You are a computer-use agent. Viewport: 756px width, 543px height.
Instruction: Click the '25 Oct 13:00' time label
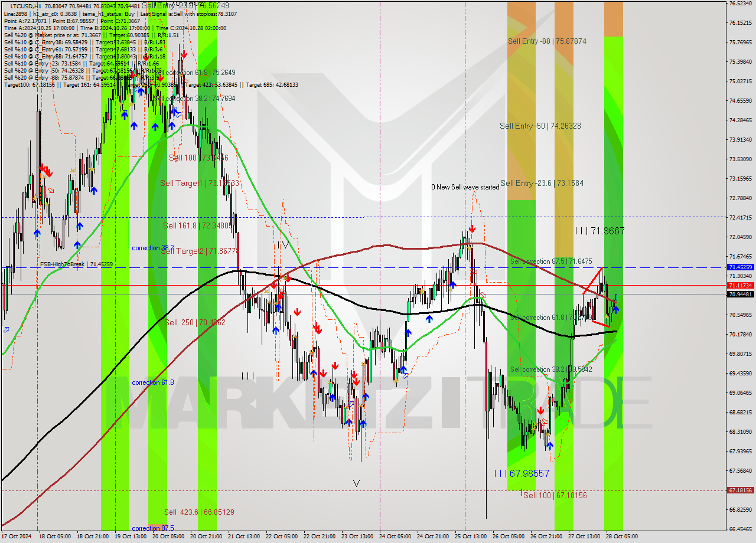pos(471,537)
